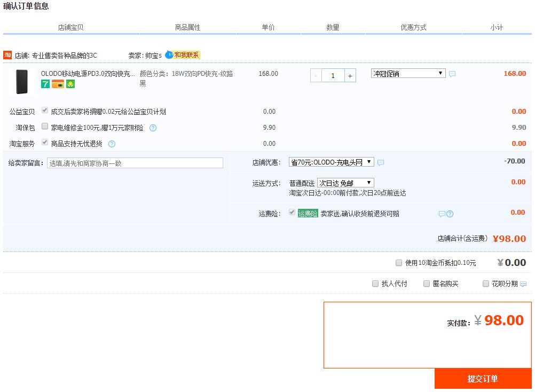Check the 找人代付 option
This screenshot has width=535, height=392.
[x=375, y=284]
